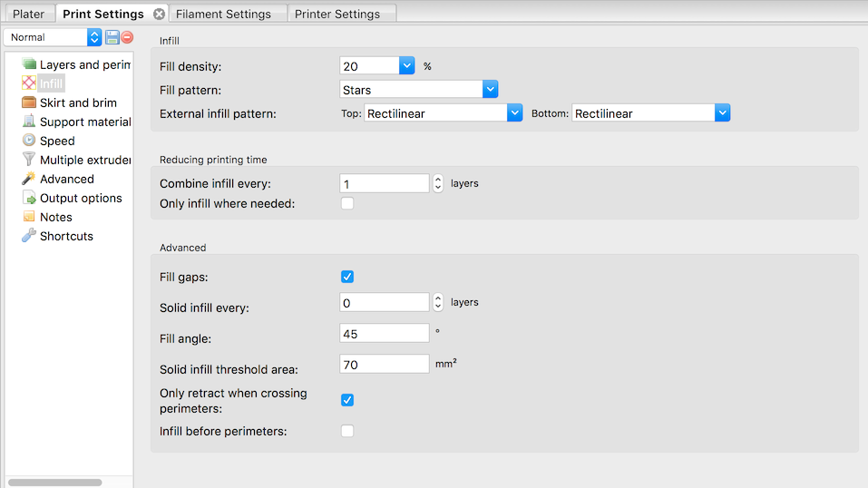This screenshot has width=868, height=488.
Task: Open the Output options icon
Action: pyautogui.click(x=29, y=198)
